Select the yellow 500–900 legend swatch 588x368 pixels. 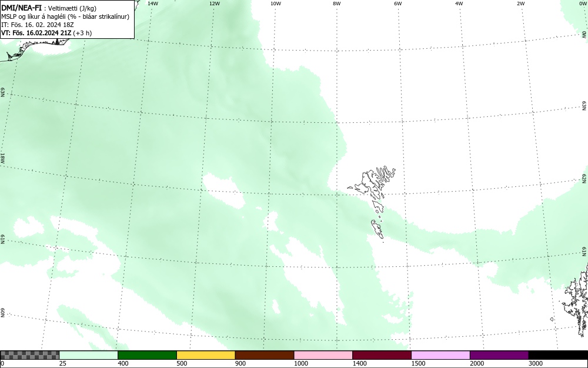coord(206,355)
